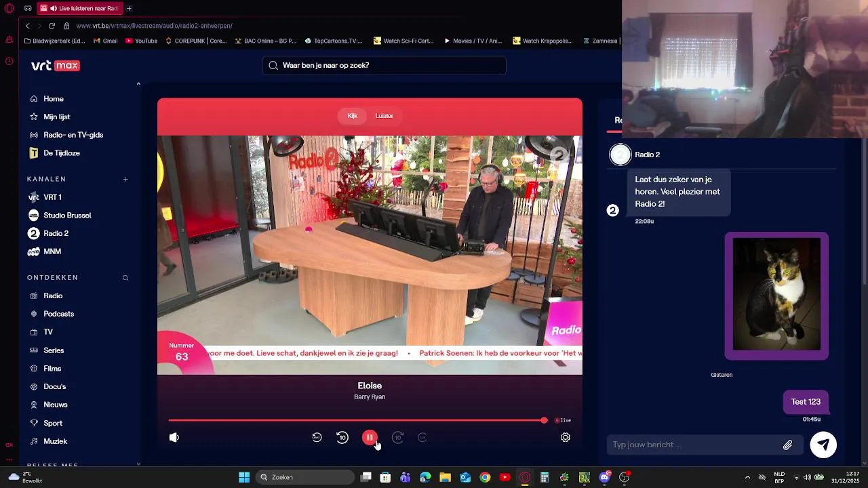Open a new browser tab
This screenshot has width=868, height=488.
click(x=129, y=9)
